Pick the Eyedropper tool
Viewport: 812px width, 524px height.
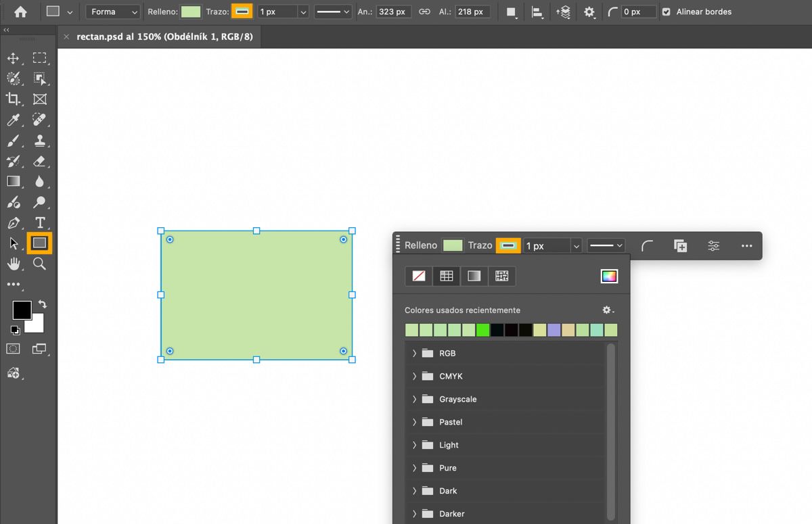[x=14, y=120]
